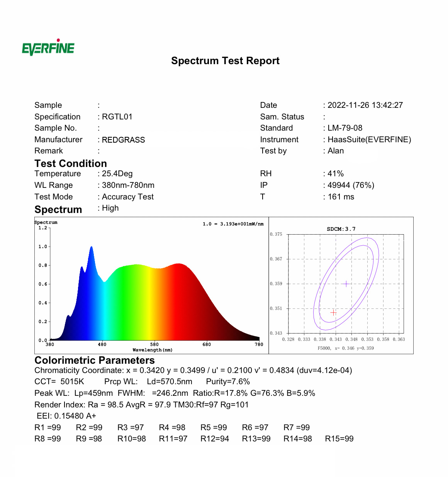Screen dimensions: 448x477
Task: Click WL Range value 380nm-780nm
Action: pyautogui.click(x=128, y=185)
